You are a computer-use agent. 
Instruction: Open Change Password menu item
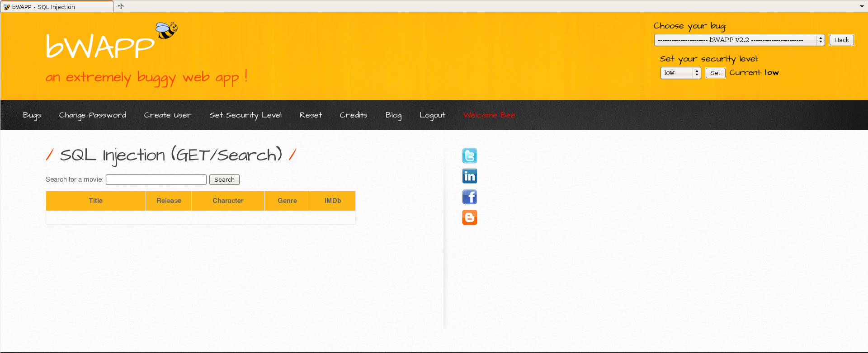point(93,115)
